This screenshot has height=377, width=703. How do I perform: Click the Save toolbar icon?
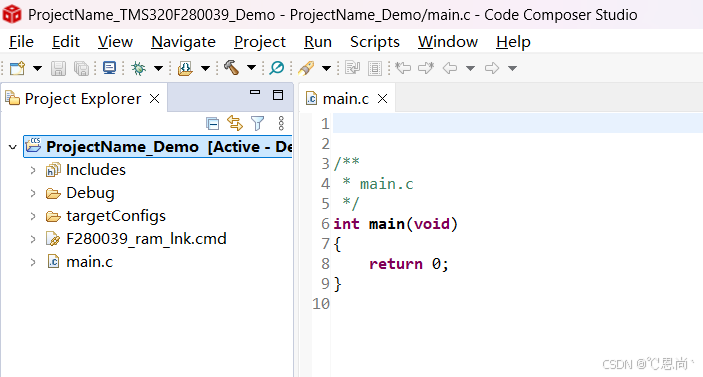pos(58,68)
